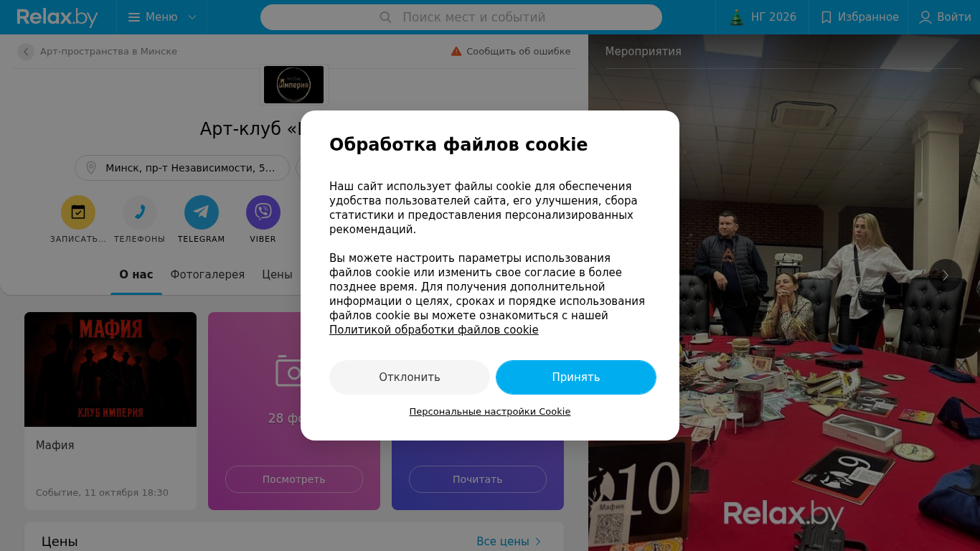
Task: Open the Мафия event poster thumbnail
Action: 110,369
